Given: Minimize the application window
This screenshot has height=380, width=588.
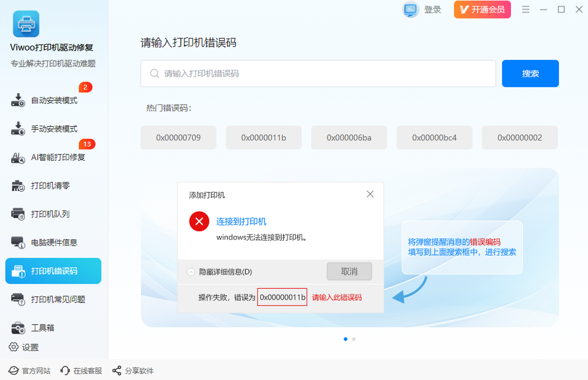Looking at the screenshot, I should pyautogui.click(x=543, y=9).
